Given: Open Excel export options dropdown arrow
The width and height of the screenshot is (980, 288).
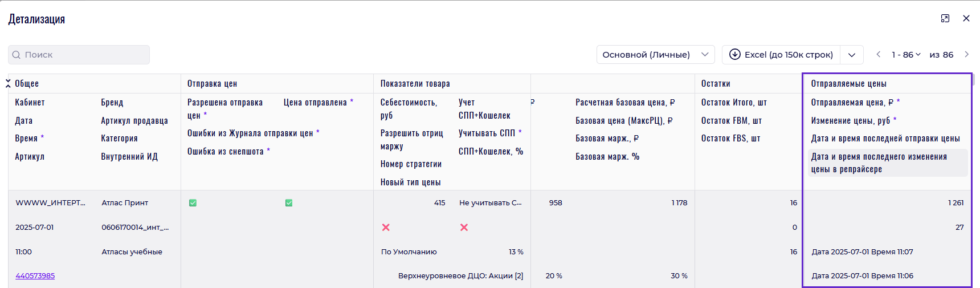Looking at the screenshot, I should pyautogui.click(x=852, y=55).
